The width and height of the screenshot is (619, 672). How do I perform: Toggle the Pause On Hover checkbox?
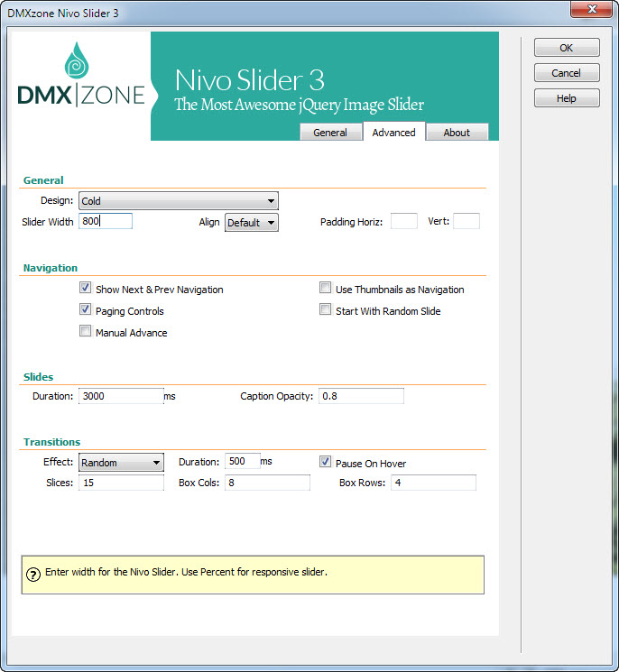click(x=326, y=462)
